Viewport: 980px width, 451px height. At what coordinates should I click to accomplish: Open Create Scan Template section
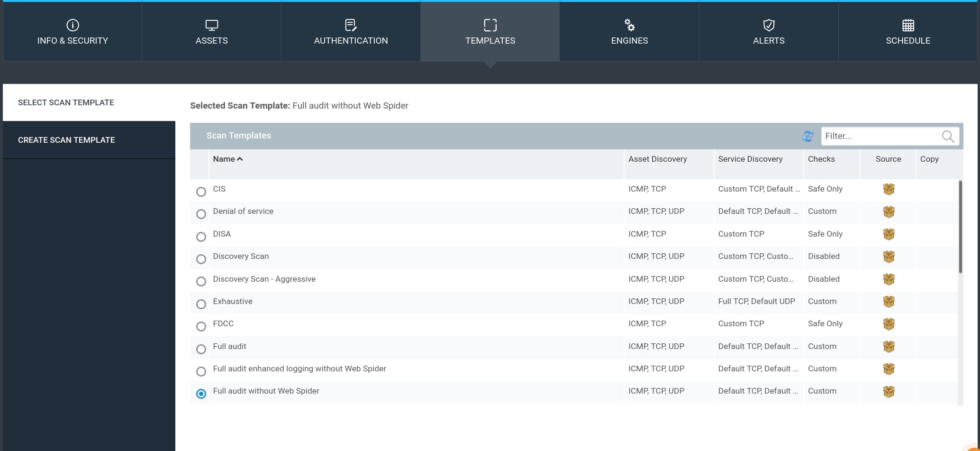(66, 140)
